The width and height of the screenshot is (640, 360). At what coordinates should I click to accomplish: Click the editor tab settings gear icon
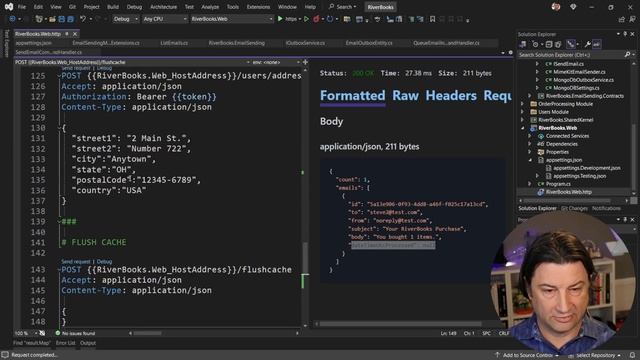(x=510, y=52)
